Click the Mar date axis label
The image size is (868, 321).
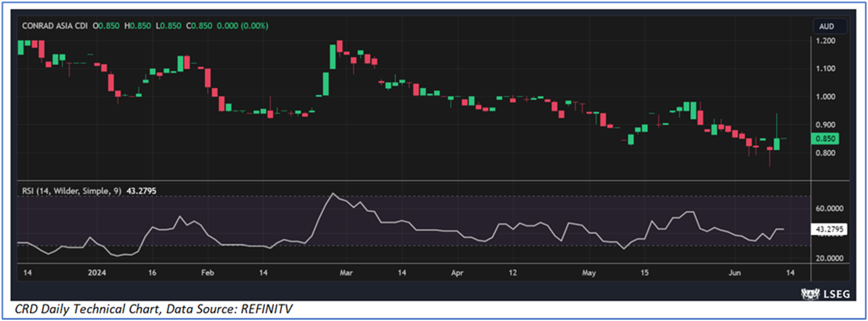pyautogui.click(x=346, y=273)
